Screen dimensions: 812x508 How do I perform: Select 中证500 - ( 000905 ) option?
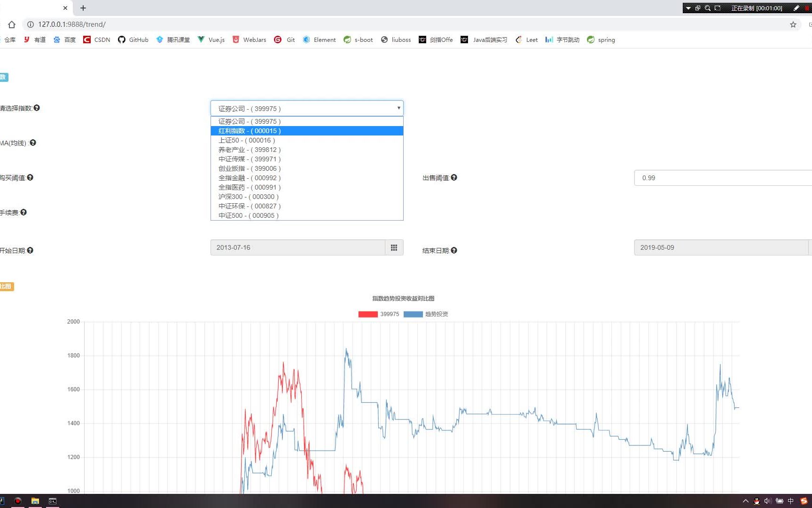click(307, 215)
